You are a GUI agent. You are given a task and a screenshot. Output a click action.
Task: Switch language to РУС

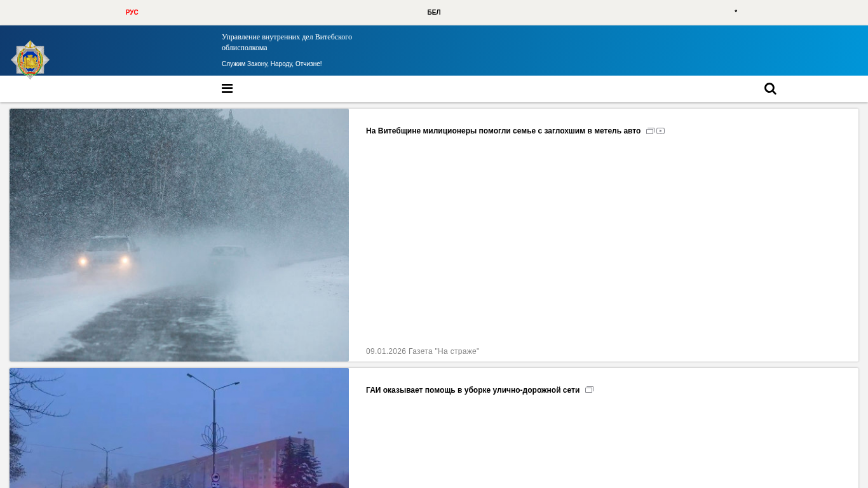point(132,13)
